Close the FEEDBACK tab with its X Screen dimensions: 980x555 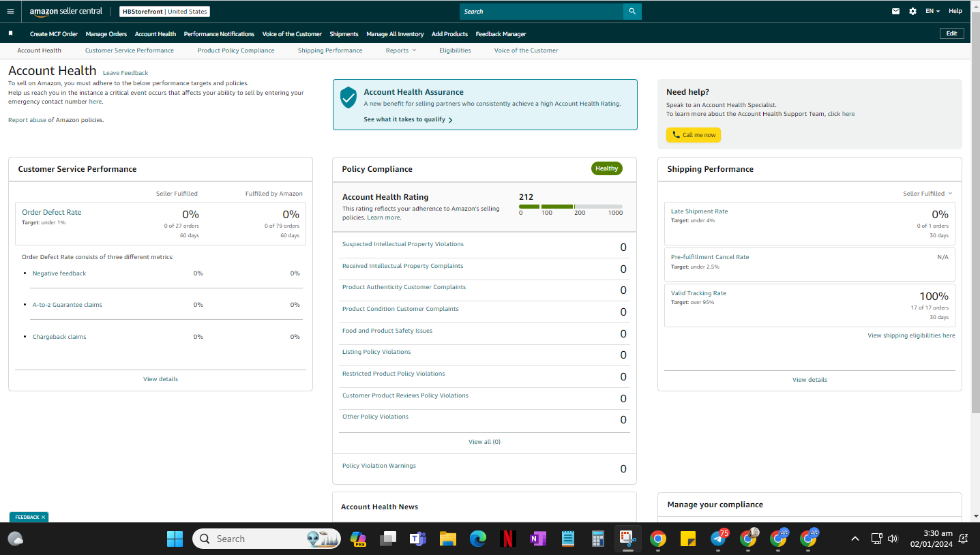[x=43, y=517]
